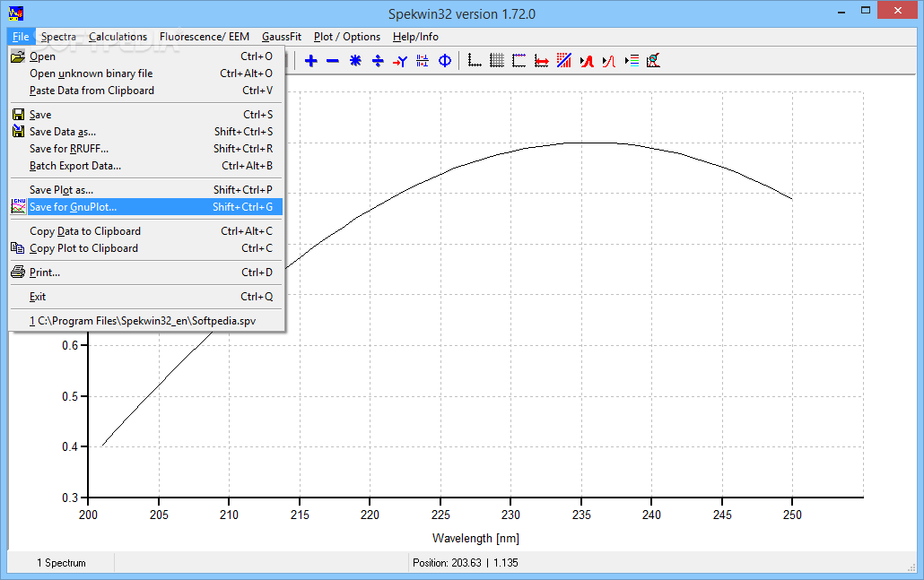Viewport: 924px width, 580px height.
Task: Click the blue divide toolbar icon
Action: pos(378,61)
